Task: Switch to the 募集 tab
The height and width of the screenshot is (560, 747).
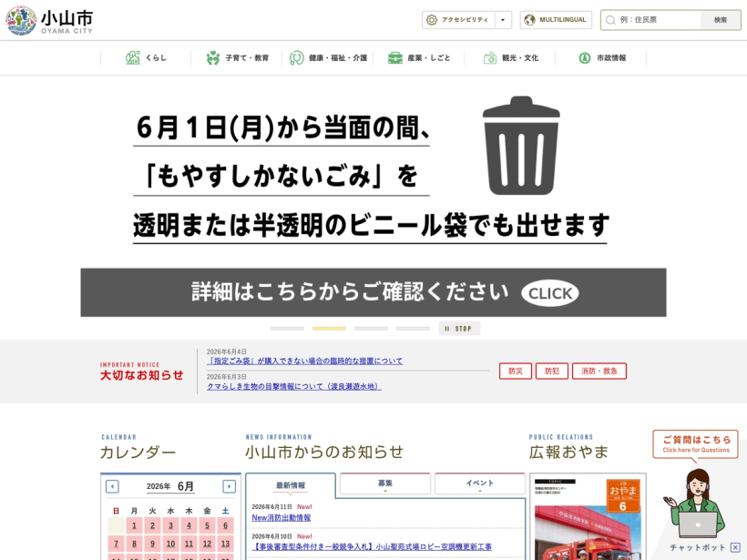Action: pyautogui.click(x=385, y=484)
